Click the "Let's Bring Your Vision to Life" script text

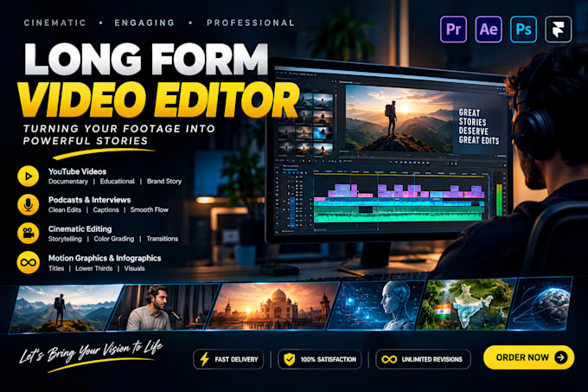[91, 352]
